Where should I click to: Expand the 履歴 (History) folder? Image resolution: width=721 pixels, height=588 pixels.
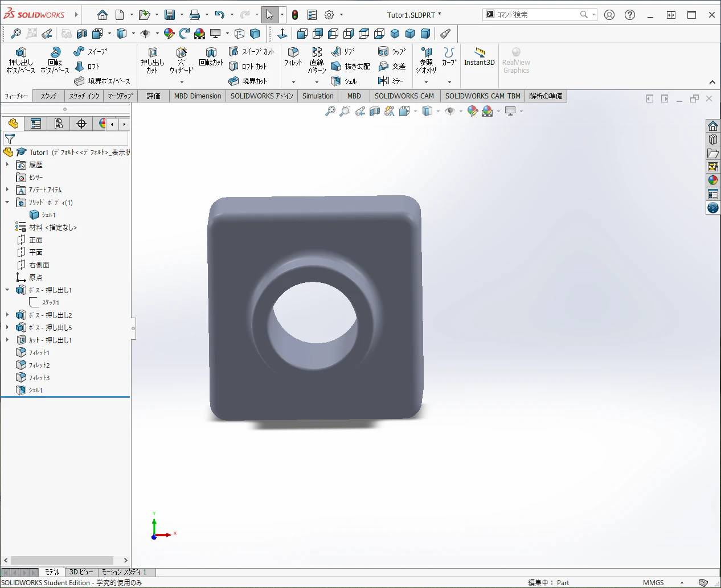[7, 165]
